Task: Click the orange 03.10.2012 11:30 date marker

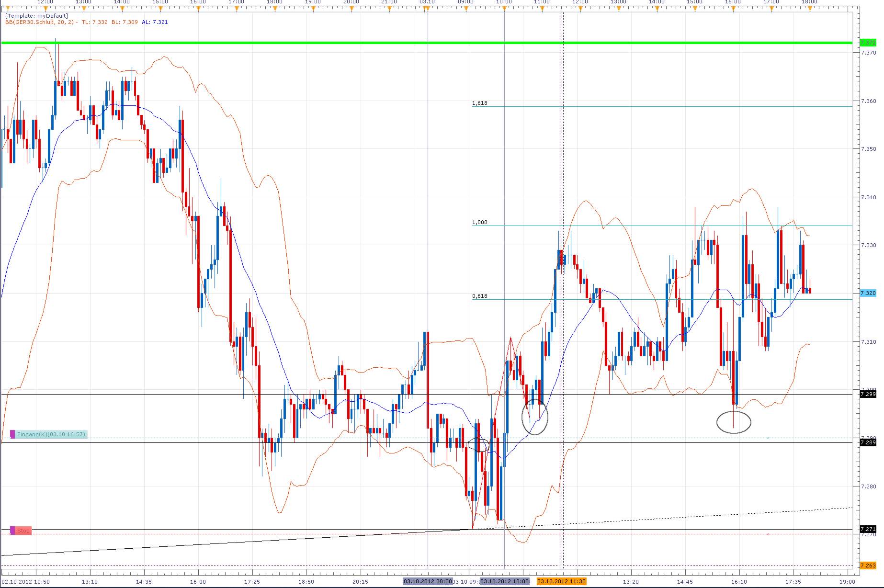Action: [x=561, y=581]
